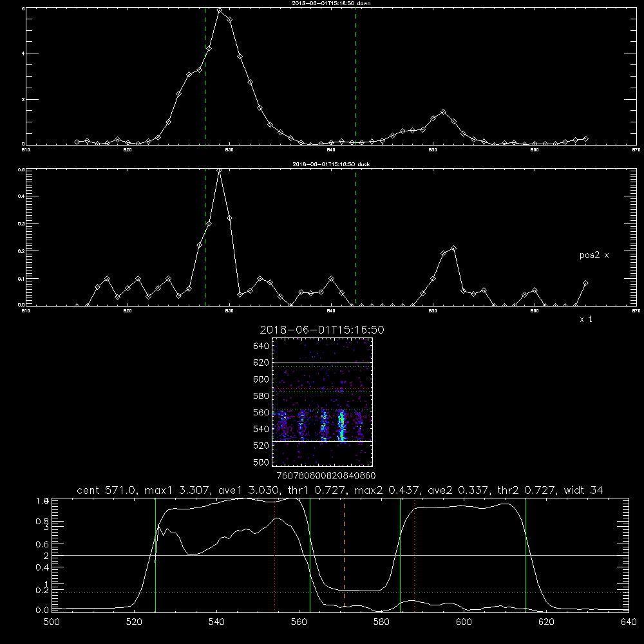Select the secondary peak marker near 851 in the dawn plot
This screenshot has width=644, height=644.
443,111
